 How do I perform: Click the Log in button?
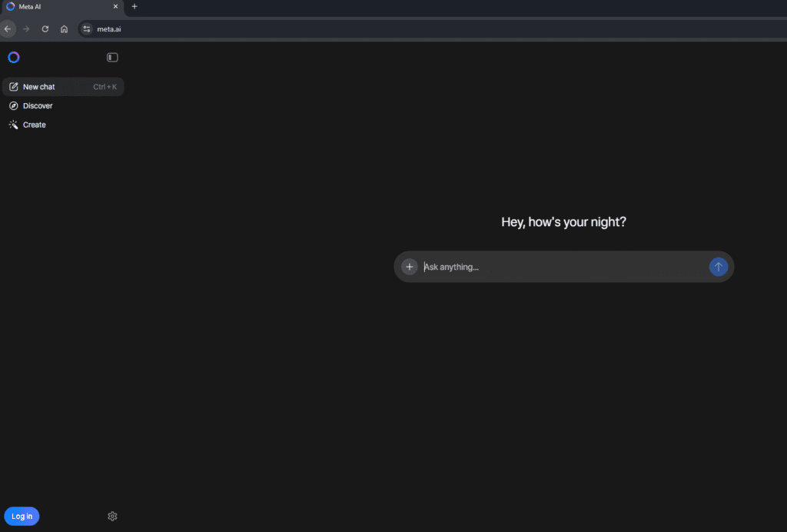tap(22, 516)
